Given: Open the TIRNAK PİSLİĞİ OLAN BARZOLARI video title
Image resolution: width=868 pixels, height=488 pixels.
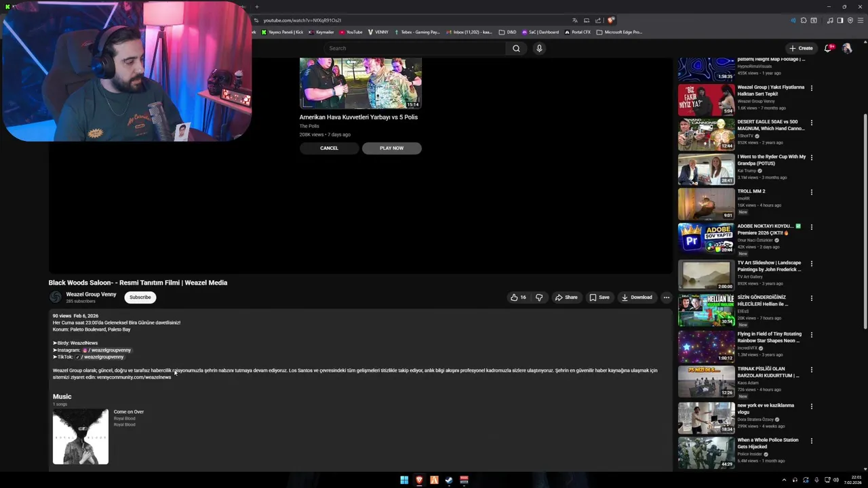Looking at the screenshot, I should pyautogui.click(x=768, y=371).
